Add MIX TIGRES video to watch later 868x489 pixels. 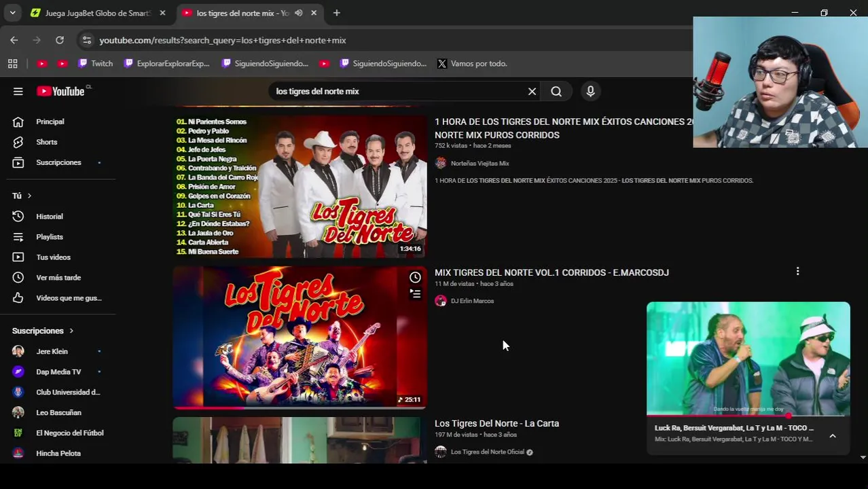(415, 277)
